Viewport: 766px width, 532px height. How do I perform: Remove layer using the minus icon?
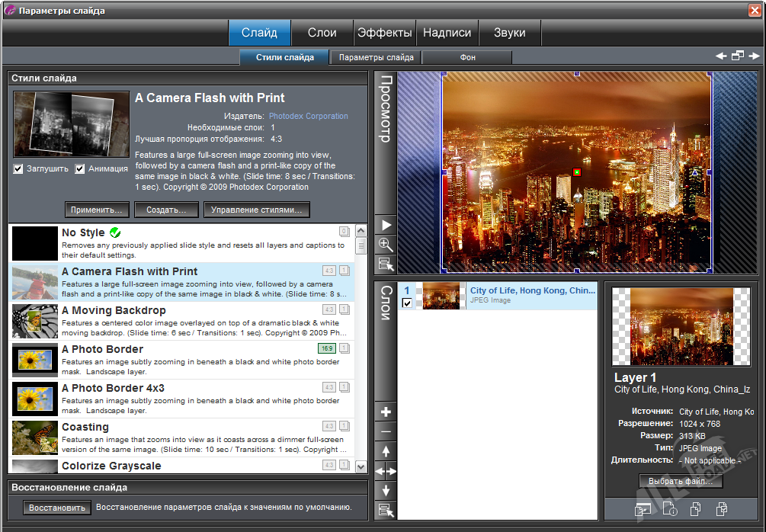click(x=386, y=432)
